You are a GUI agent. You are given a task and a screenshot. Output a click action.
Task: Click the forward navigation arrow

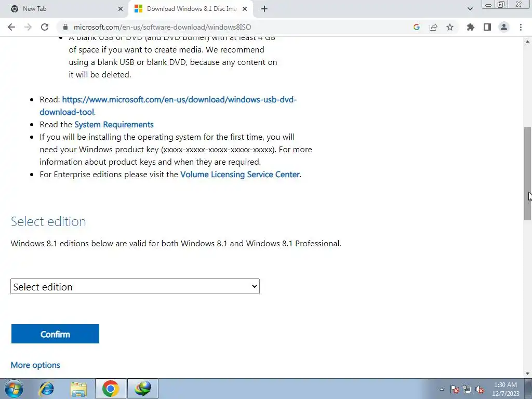coord(28,27)
